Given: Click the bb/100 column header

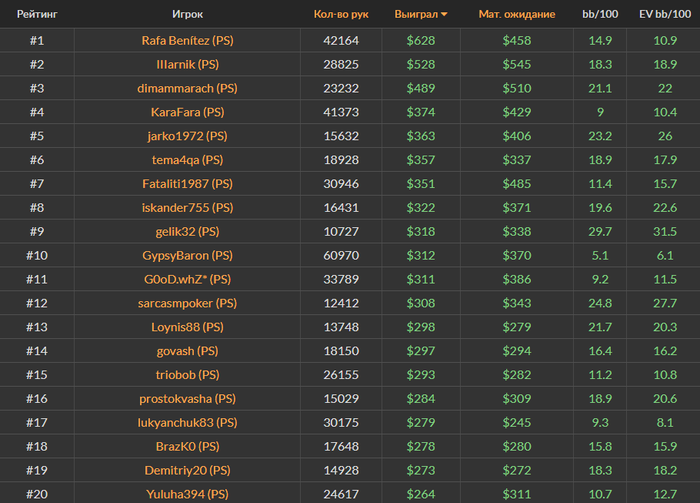Looking at the screenshot, I should [x=600, y=14].
